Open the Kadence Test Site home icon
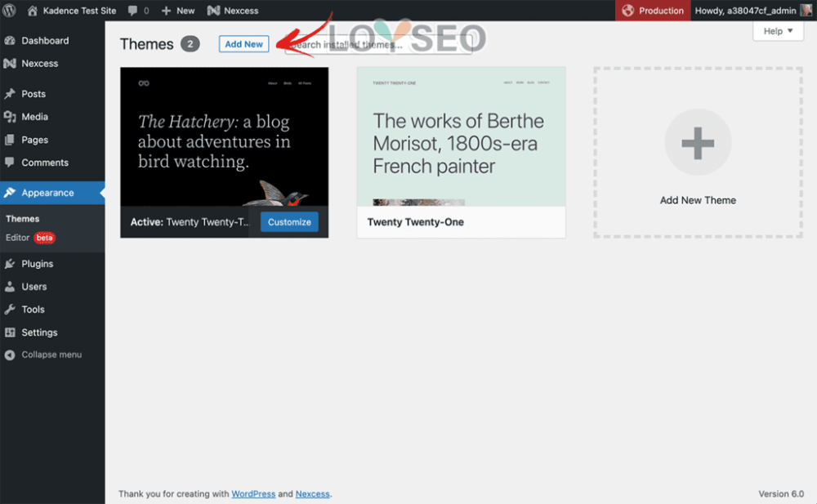The image size is (817, 504). tap(33, 11)
